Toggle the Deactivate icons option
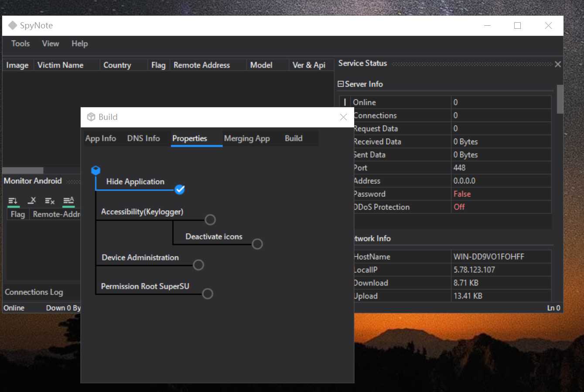The height and width of the screenshot is (392, 584). point(257,244)
